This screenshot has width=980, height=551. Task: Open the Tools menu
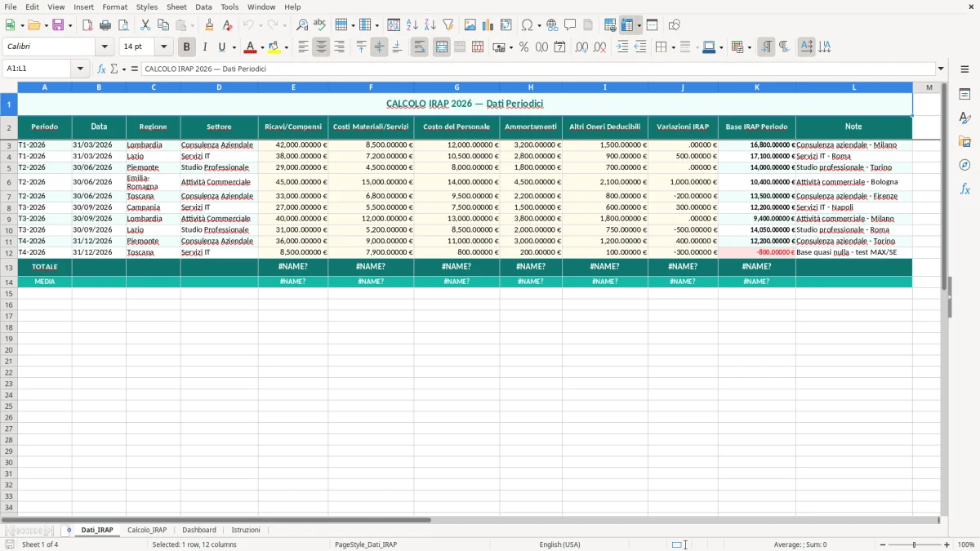(x=229, y=7)
